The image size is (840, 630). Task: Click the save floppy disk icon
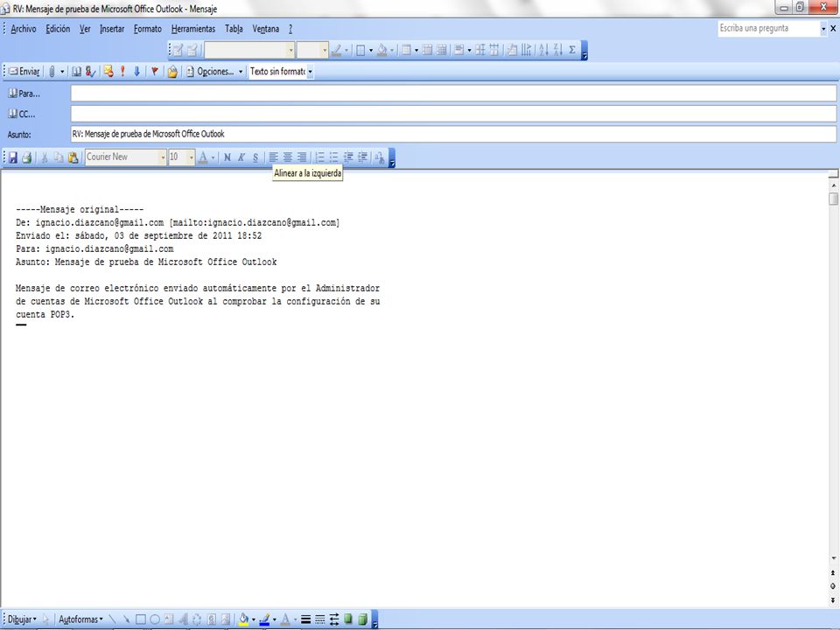(13, 157)
